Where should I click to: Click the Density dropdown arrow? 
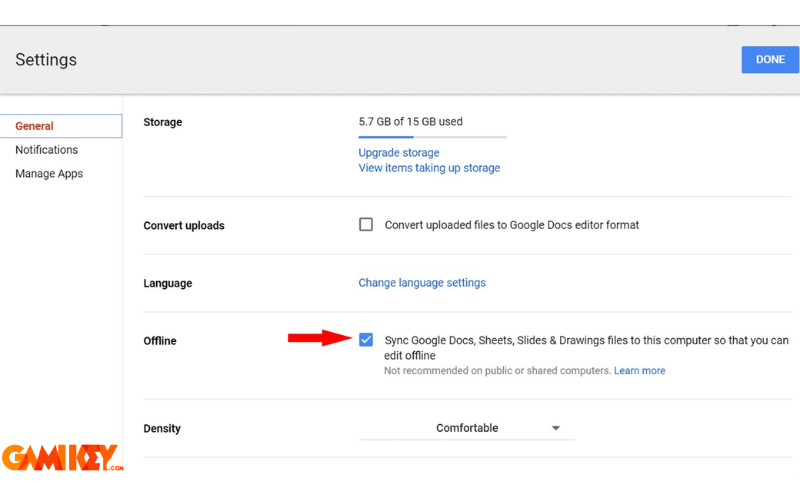coord(556,428)
